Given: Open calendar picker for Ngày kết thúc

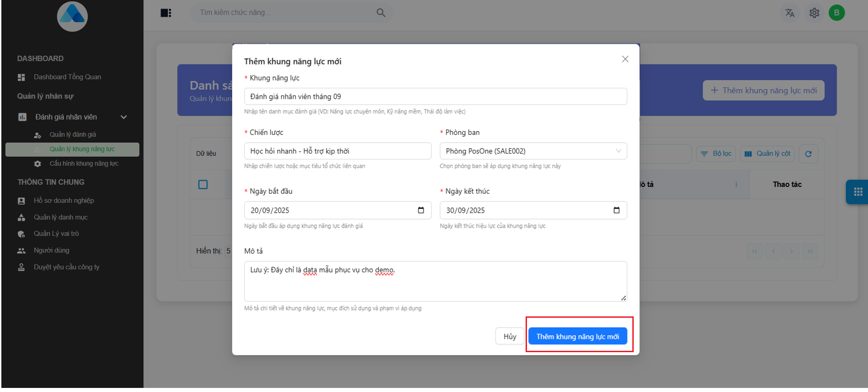Looking at the screenshot, I should tap(616, 210).
